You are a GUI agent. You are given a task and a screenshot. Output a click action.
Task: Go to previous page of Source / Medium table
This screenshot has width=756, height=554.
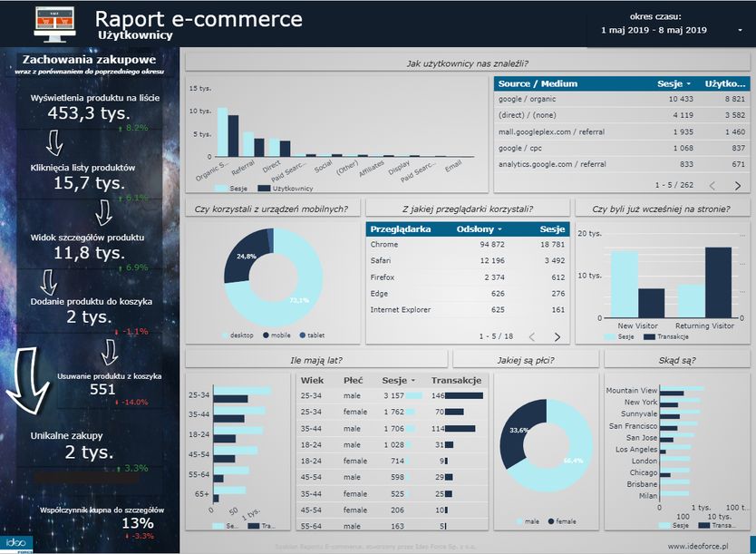(712, 185)
